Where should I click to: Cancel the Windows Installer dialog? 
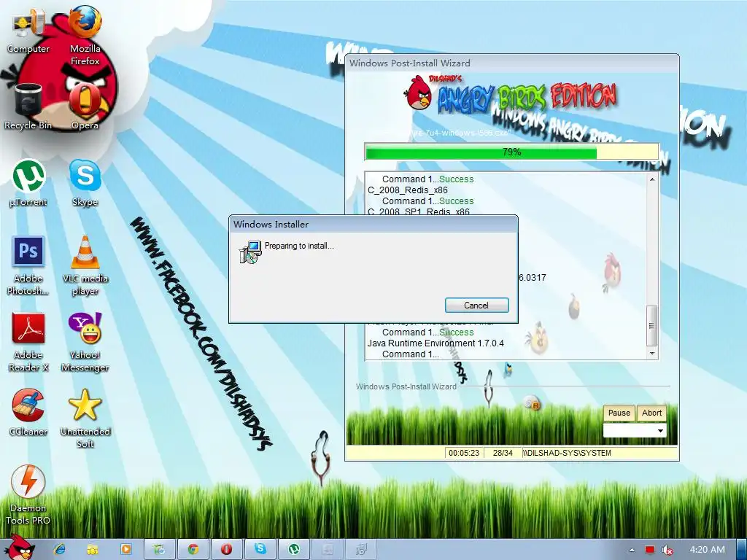pyautogui.click(x=476, y=306)
